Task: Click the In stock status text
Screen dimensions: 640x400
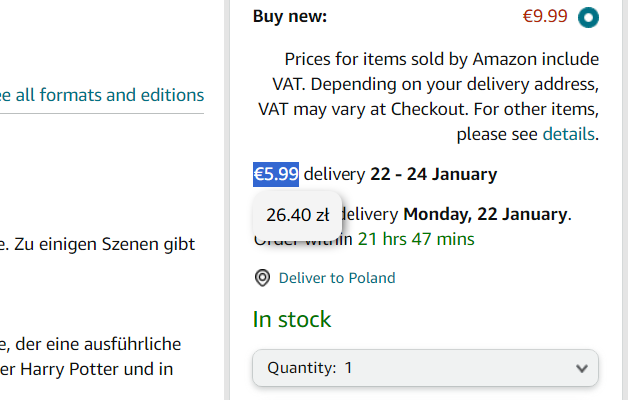Action: coord(292,320)
